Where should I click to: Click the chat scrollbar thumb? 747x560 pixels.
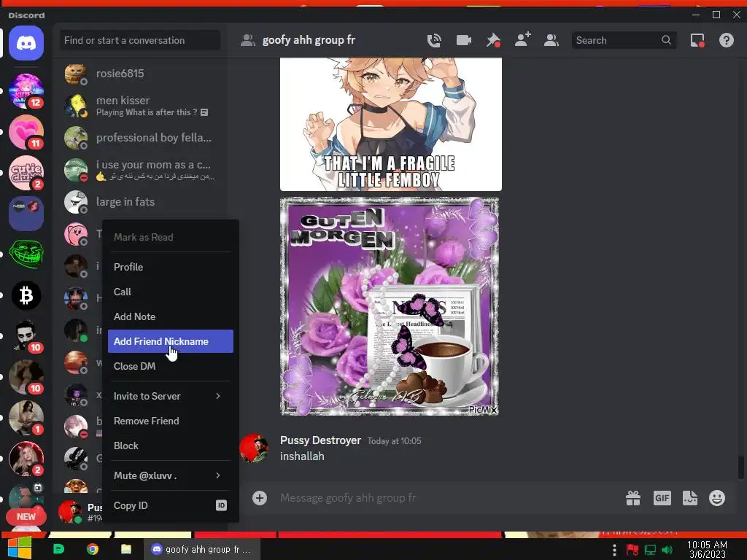click(741, 467)
